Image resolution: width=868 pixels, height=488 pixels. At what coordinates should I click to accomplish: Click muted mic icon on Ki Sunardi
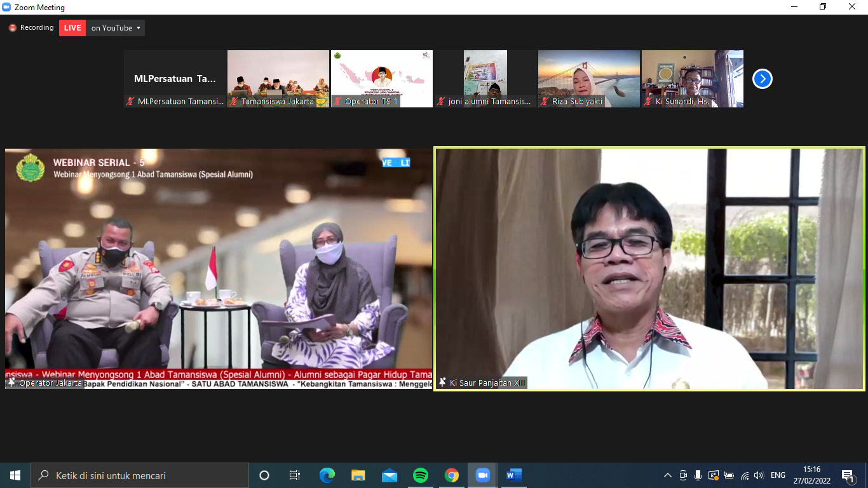click(648, 102)
